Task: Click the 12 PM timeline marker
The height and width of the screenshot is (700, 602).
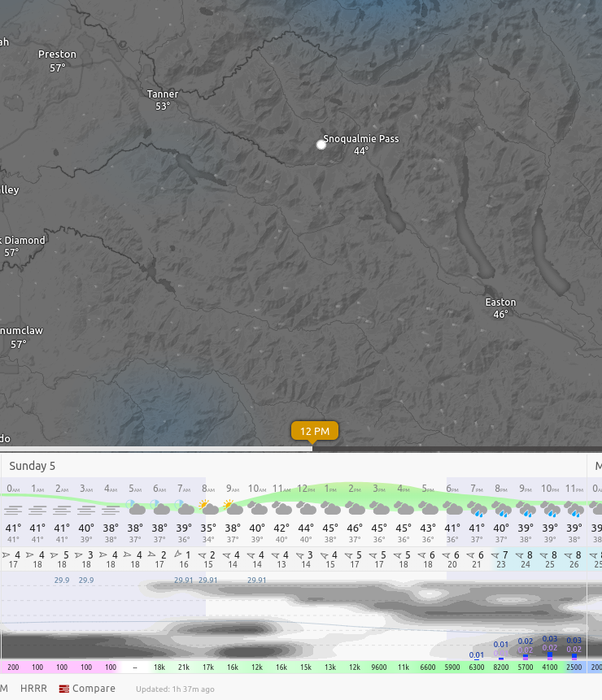Action: [x=315, y=431]
